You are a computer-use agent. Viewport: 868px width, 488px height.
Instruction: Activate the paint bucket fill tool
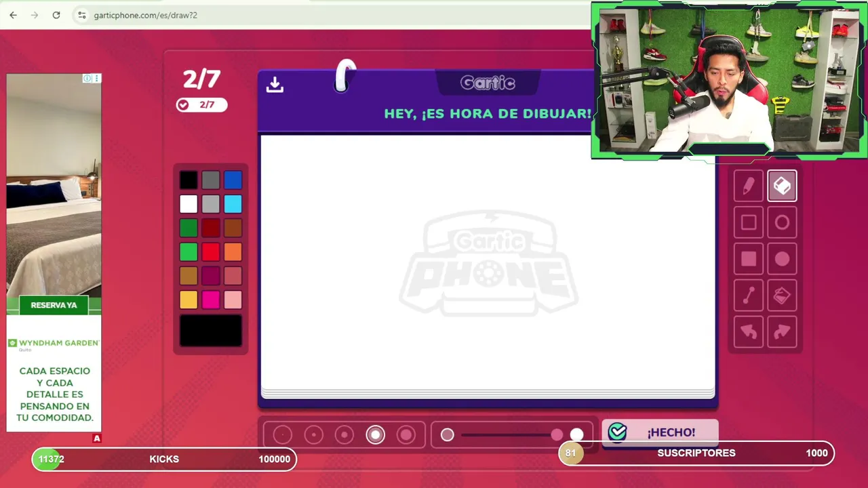pos(782,296)
